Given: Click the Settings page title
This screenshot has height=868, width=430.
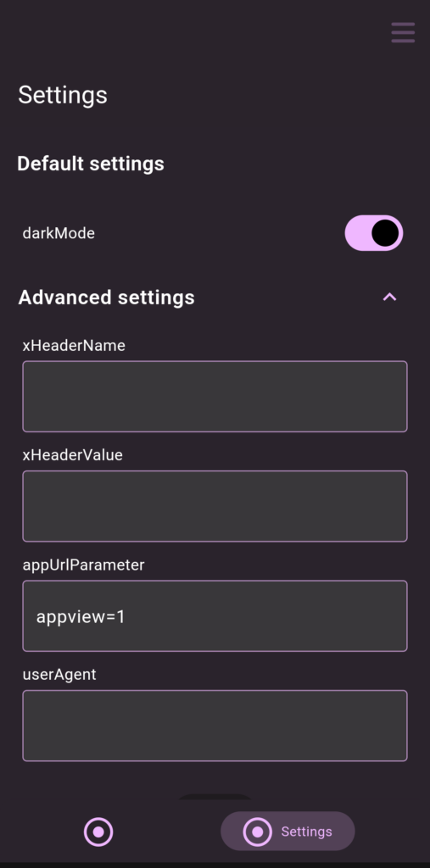Looking at the screenshot, I should [63, 95].
